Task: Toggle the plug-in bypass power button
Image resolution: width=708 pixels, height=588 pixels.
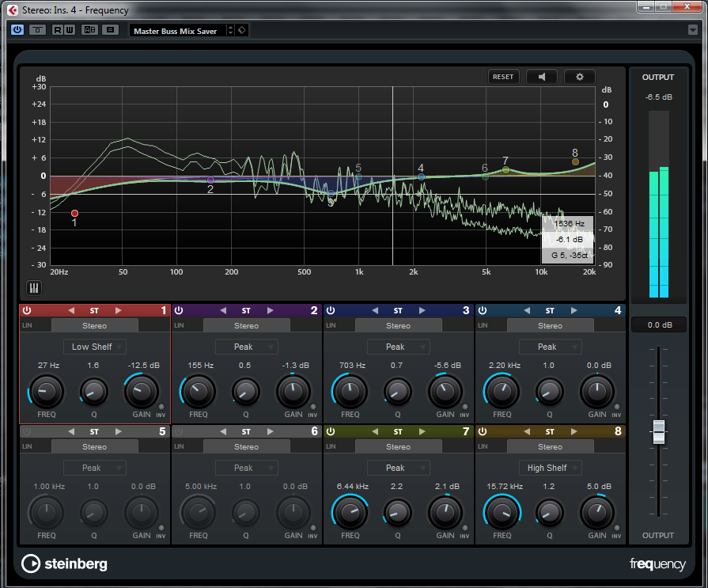Action: point(17,30)
